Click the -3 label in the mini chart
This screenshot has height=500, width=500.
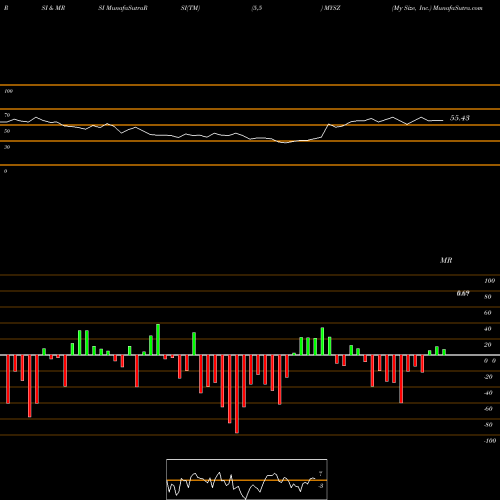(320, 486)
